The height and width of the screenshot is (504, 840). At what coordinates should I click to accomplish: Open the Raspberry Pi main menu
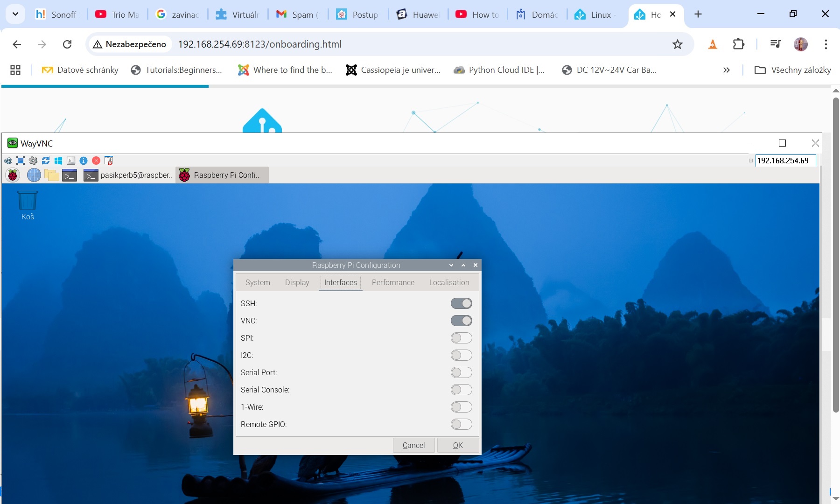pyautogui.click(x=13, y=175)
